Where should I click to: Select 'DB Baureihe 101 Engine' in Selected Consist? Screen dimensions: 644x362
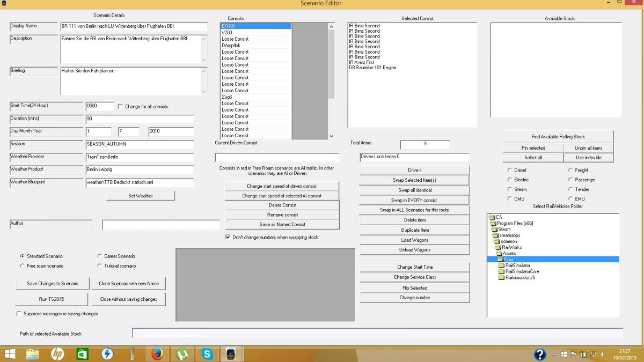click(x=372, y=68)
